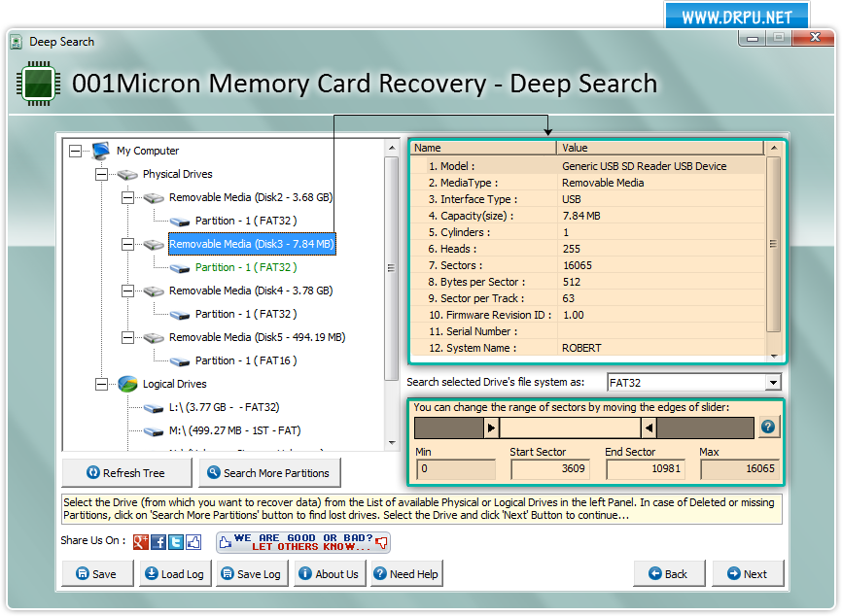Select Removable Media Disk3 - 7.84 MB
The width and height of the screenshot is (842, 616).
(252, 244)
